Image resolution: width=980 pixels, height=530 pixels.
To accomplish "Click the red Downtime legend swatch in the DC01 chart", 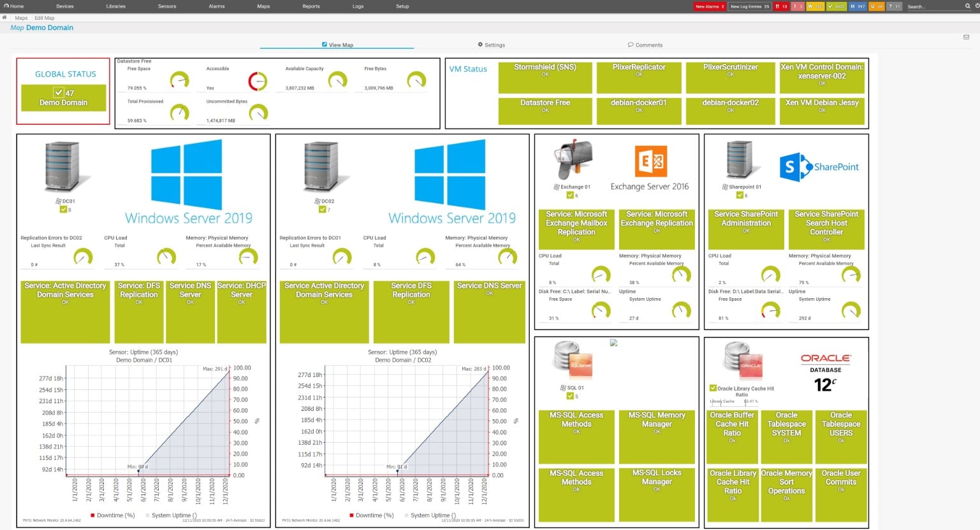I will (93, 515).
